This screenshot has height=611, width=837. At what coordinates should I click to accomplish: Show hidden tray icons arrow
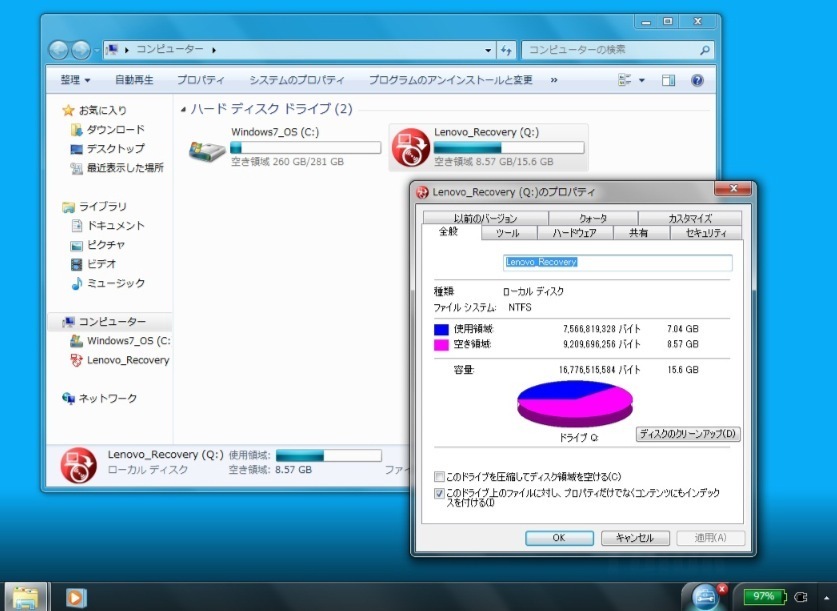click(x=826, y=597)
